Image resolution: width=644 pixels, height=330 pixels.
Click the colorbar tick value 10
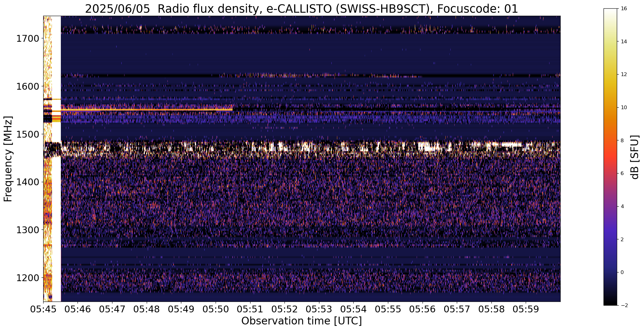[x=624, y=108]
